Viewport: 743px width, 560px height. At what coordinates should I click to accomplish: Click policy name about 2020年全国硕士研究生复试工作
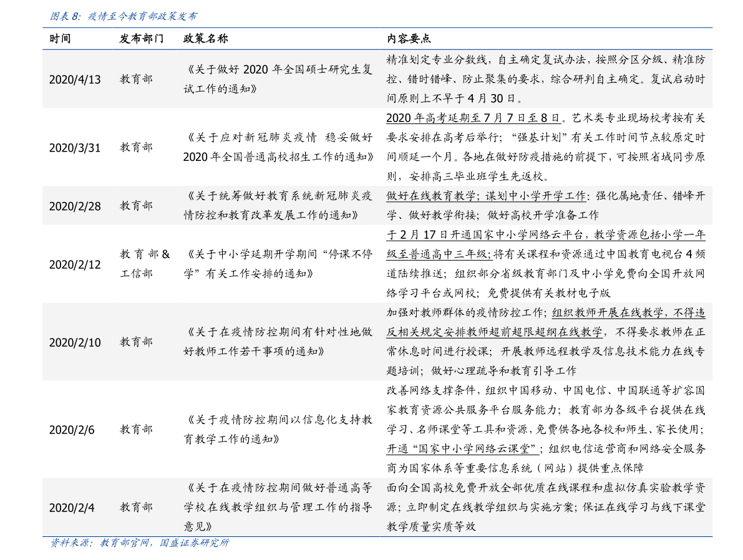coord(278,79)
